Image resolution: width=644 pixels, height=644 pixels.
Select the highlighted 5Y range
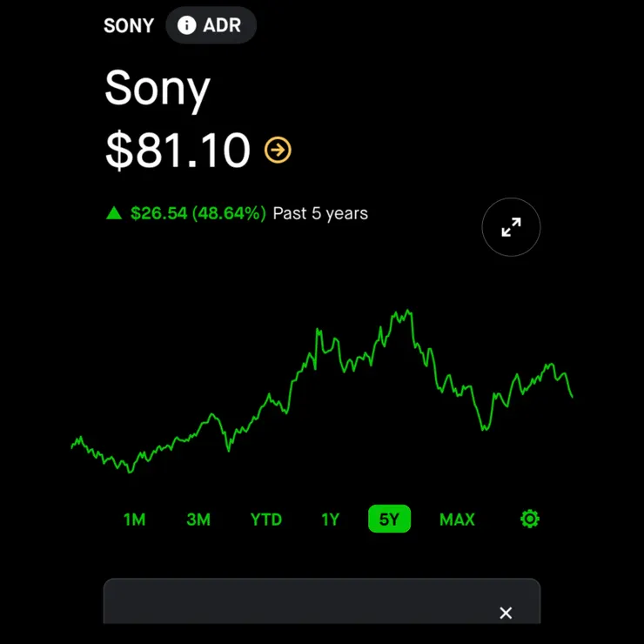click(389, 519)
